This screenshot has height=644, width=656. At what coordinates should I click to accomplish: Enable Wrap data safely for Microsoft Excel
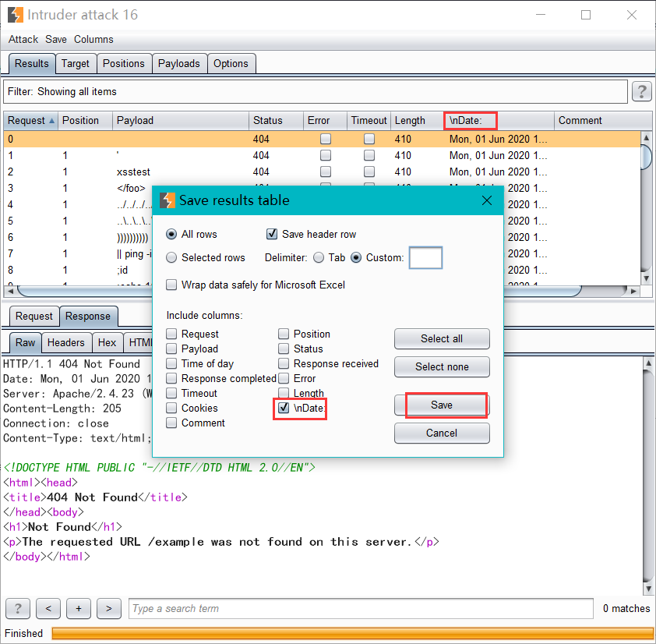point(171,285)
